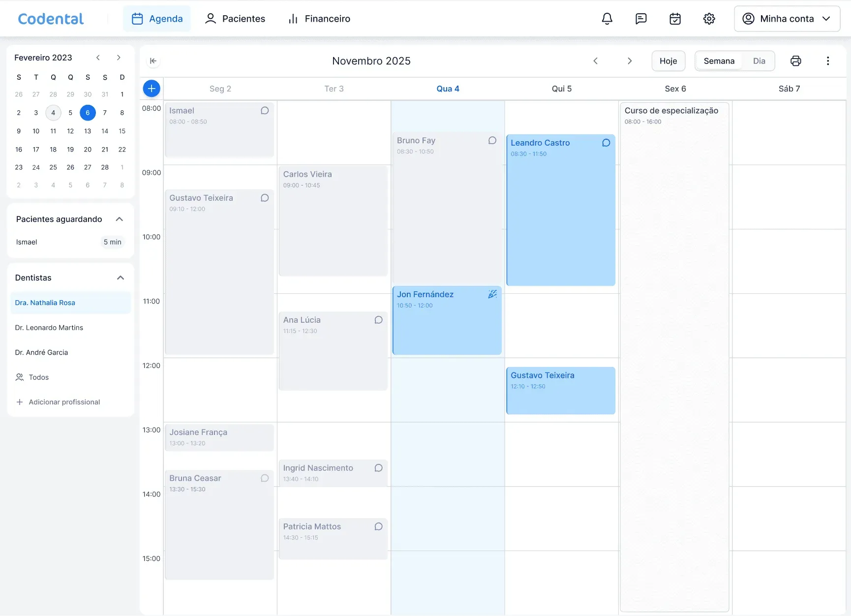Open the Agenda tab
This screenshot has width=851, height=616.
pos(157,19)
